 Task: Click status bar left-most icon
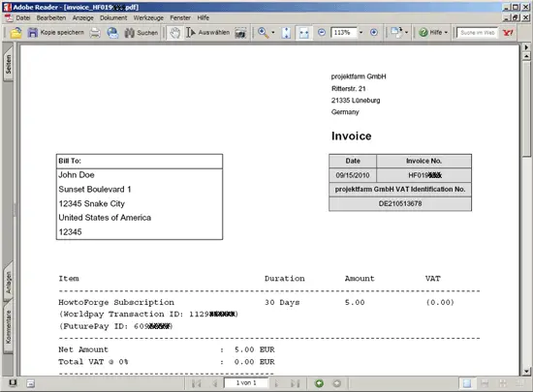pyautogui.click(x=13, y=383)
